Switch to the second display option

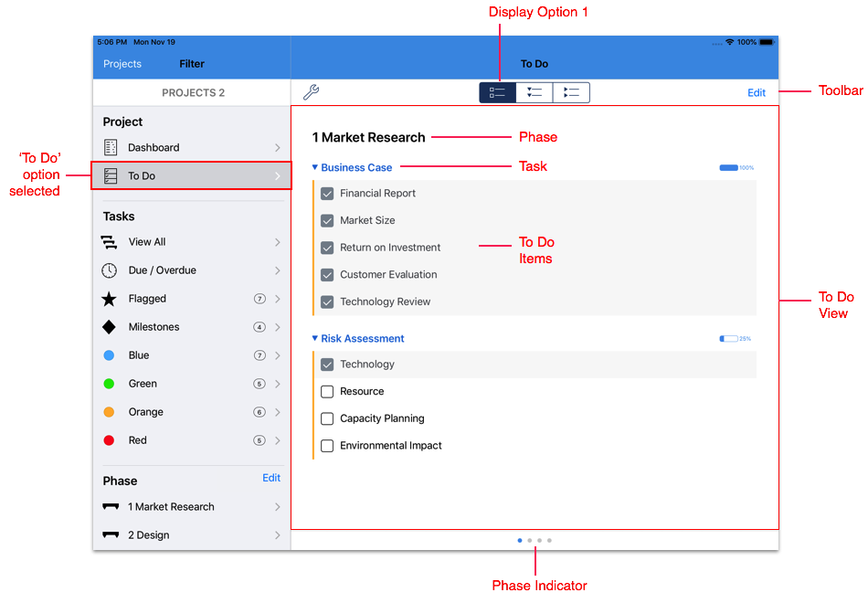[535, 92]
